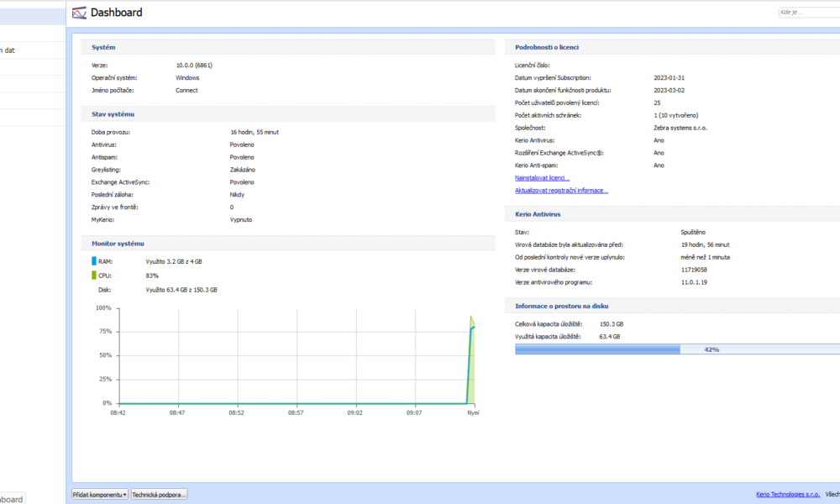840x504 pixels.
Task: Click Aktualizovat registrační informace link
Action: pyautogui.click(x=561, y=191)
